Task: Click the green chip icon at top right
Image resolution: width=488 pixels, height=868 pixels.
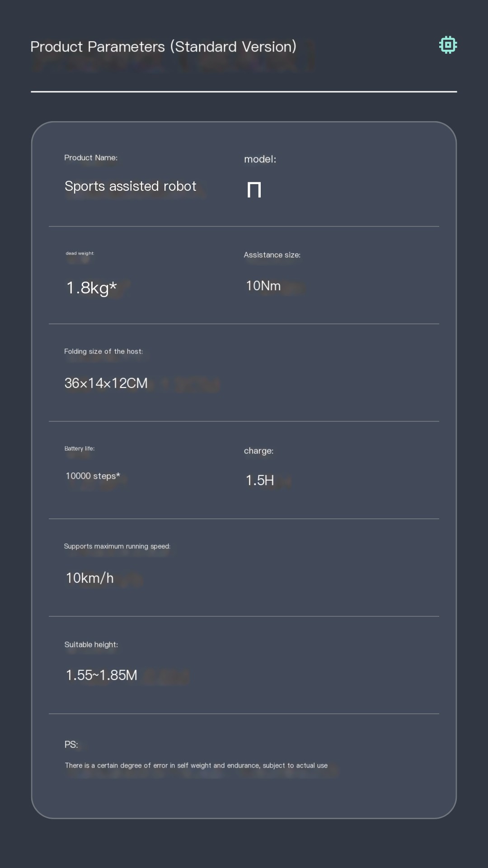Action: 448,45
